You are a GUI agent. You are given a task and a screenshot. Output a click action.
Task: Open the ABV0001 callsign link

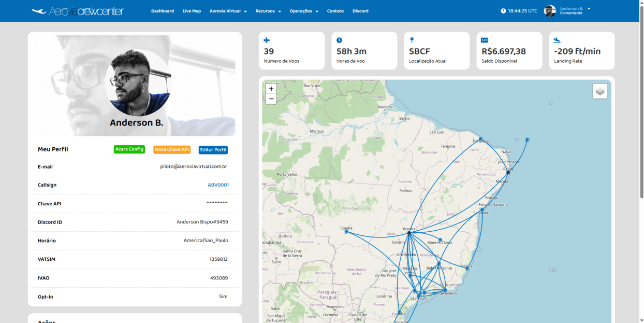[x=218, y=185]
